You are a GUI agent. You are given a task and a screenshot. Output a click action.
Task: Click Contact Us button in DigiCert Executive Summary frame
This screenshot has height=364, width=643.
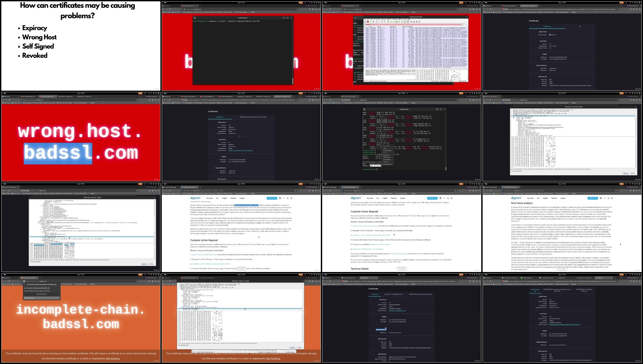pos(272,198)
